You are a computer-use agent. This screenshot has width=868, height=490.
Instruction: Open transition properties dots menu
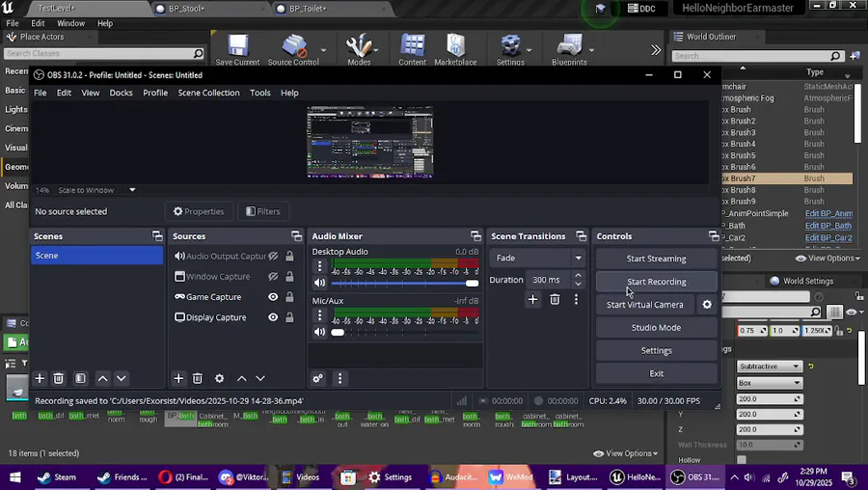(x=577, y=300)
